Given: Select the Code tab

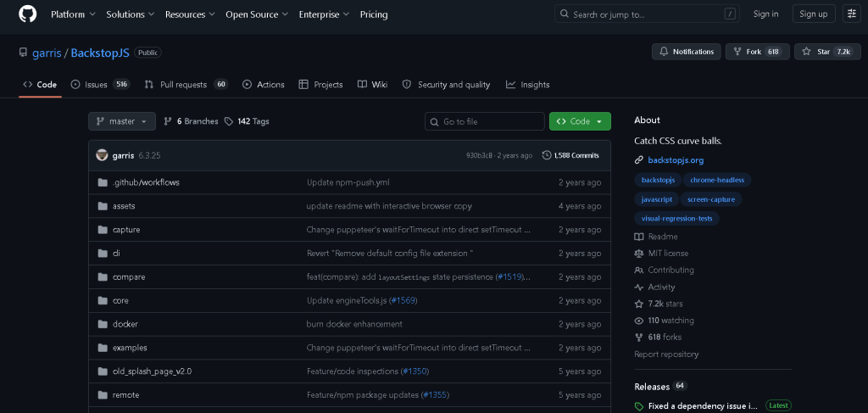Looking at the screenshot, I should (x=40, y=85).
